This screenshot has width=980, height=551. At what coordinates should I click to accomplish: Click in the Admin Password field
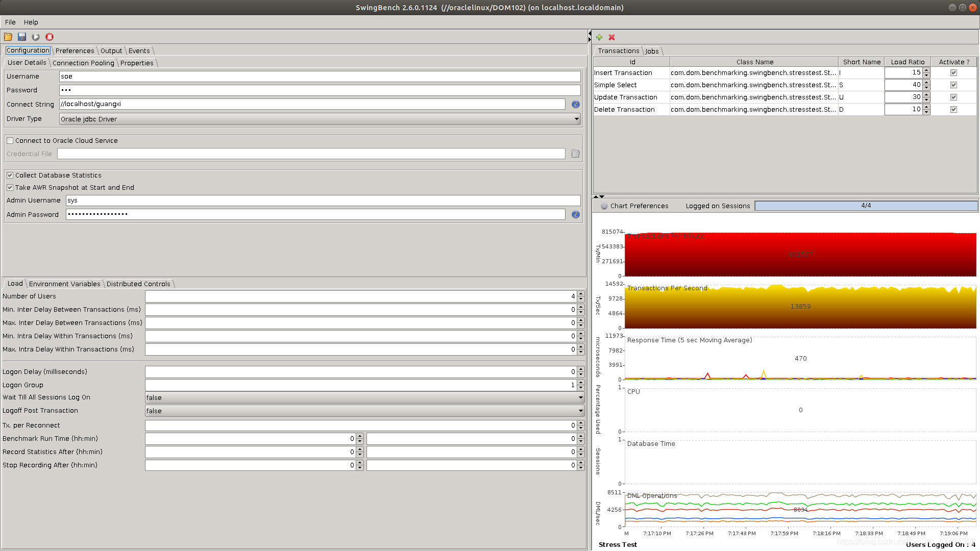pyautogui.click(x=315, y=215)
